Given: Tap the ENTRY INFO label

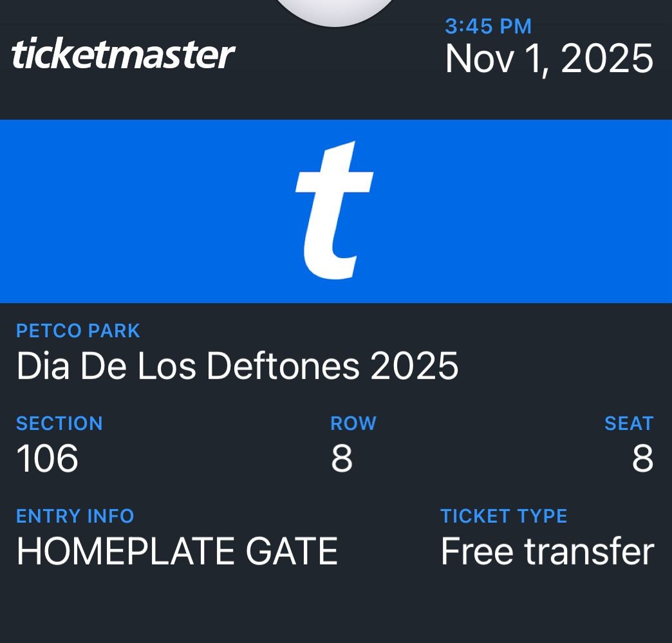Looking at the screenshot, I should coord(75,516).
